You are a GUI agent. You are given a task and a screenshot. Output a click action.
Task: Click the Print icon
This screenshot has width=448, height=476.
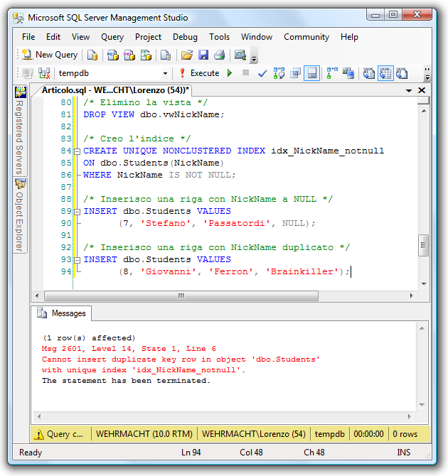coord(220,55)
